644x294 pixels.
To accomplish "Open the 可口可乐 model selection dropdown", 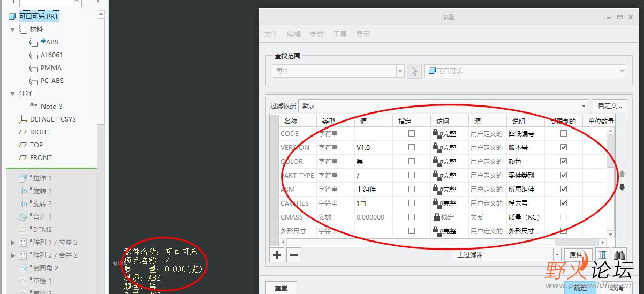I will (x=622, y=71).
